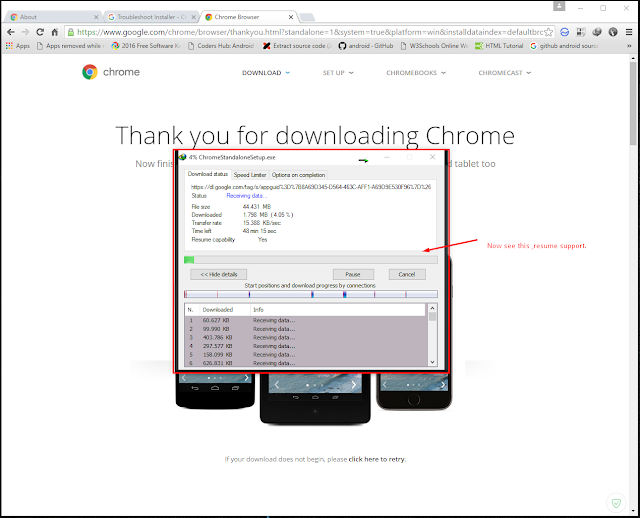Click the green download progress bar
Viewport: 640px width, 518px height.
[x=311, y=260]
